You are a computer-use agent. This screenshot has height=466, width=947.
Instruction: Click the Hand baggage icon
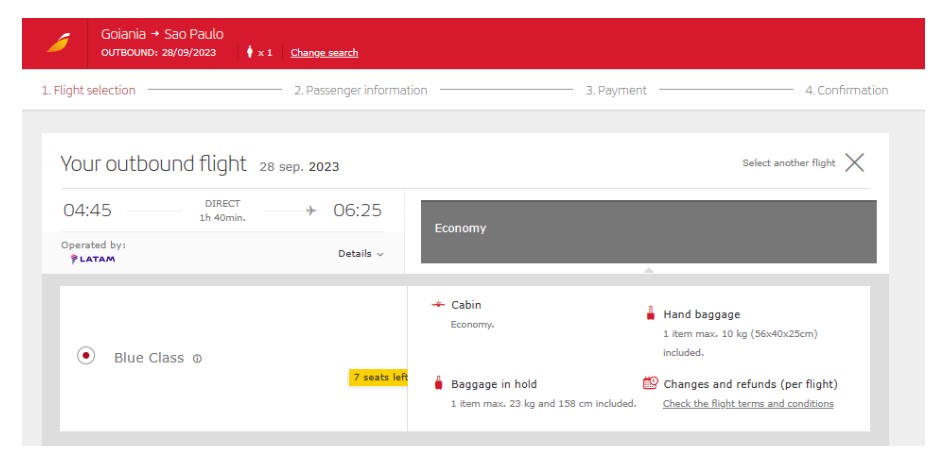[x=650, y=314]
